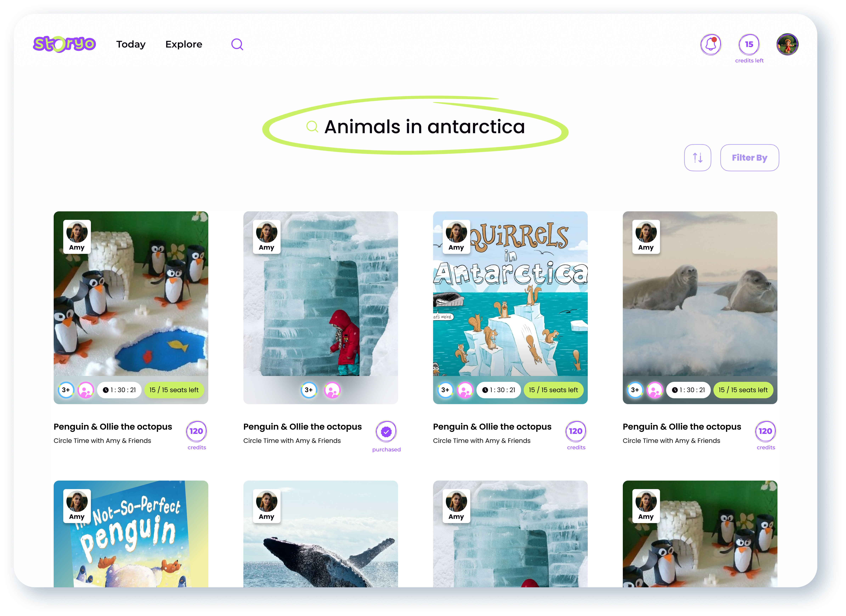Open the ice house red coat thumbnail
Viewport: 846px width, 616px height.
tap(320, 307)
